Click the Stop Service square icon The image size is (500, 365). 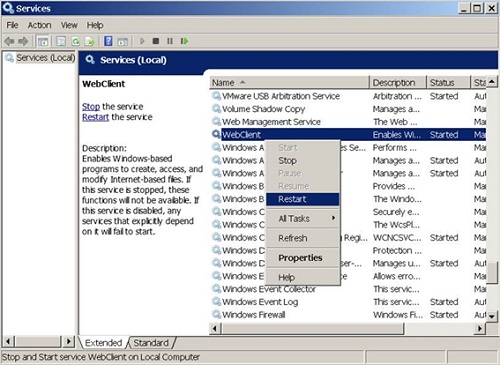coord(156,41)
